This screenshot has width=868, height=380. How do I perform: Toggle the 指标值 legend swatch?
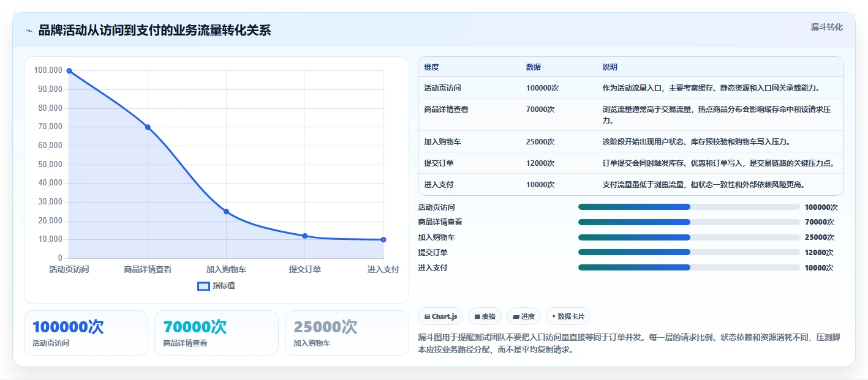[203, 286]
